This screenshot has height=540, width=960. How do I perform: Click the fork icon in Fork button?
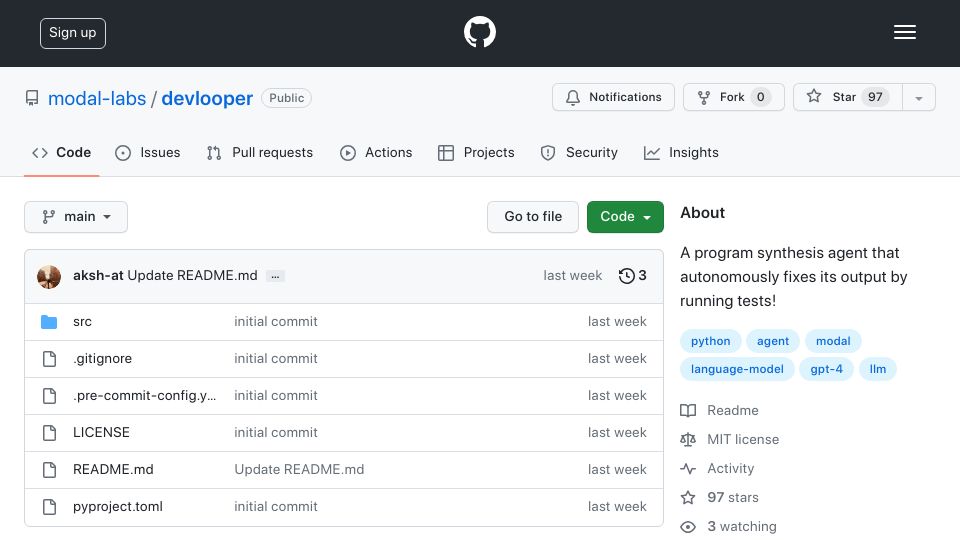[x=704, y=97]
